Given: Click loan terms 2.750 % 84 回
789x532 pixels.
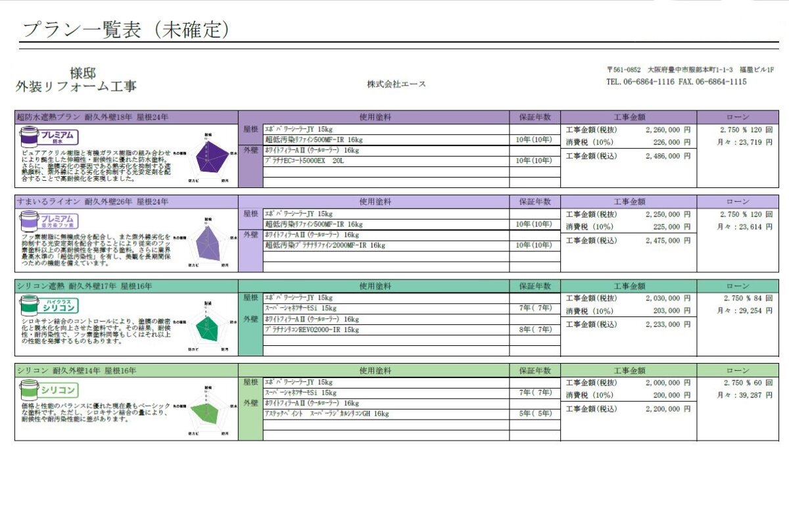Looking at the screenshot, I should point(748,298).
